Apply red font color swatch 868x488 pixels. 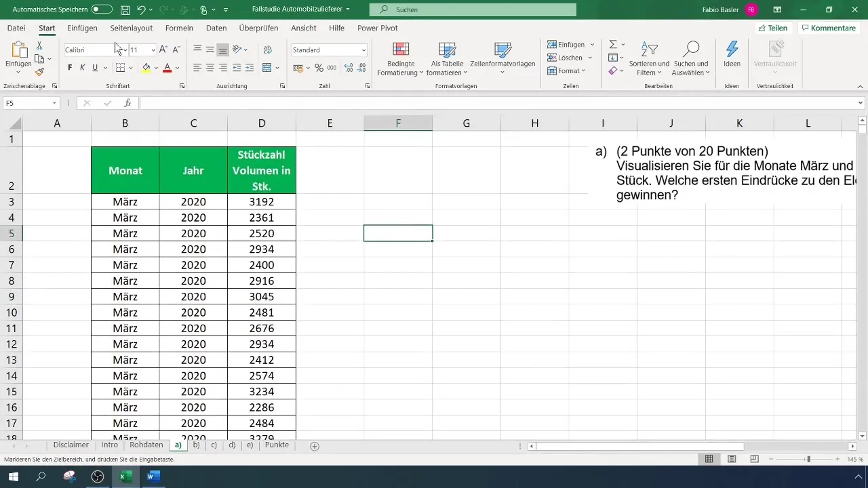pyautogui.click(x=167, y=68)
